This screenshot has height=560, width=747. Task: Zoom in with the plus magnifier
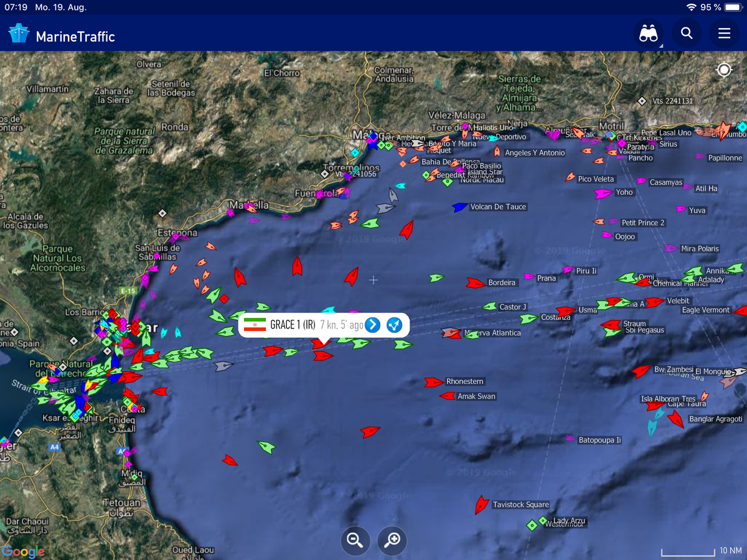click(x=392, y=541)
